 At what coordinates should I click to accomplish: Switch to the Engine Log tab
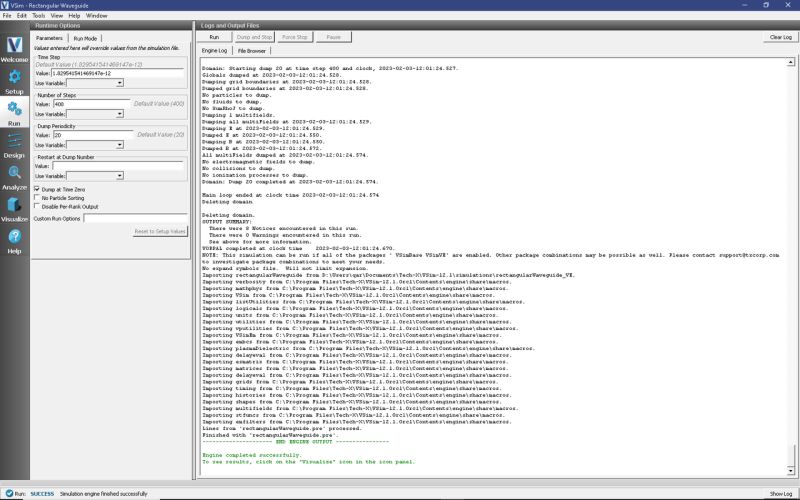(x=214, y=51)
